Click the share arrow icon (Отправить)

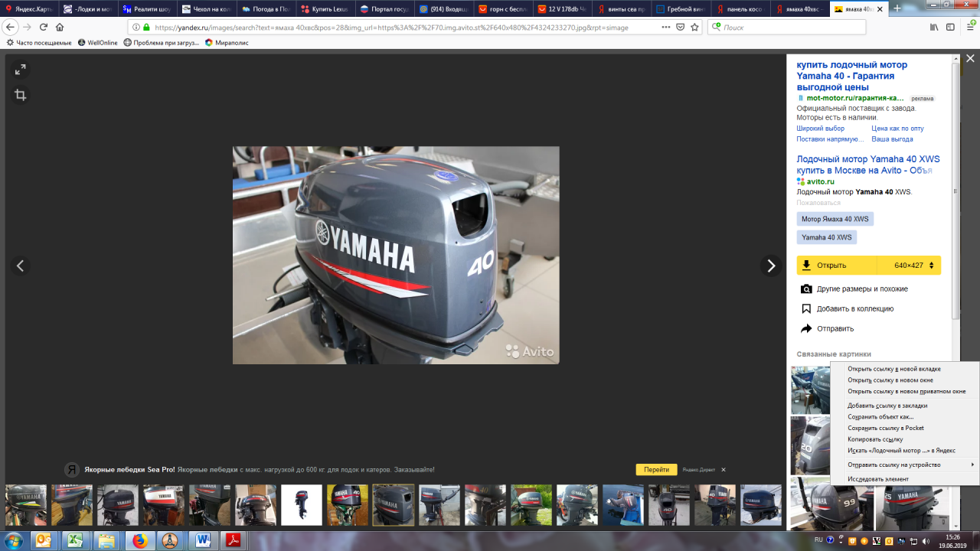(805, 329)
